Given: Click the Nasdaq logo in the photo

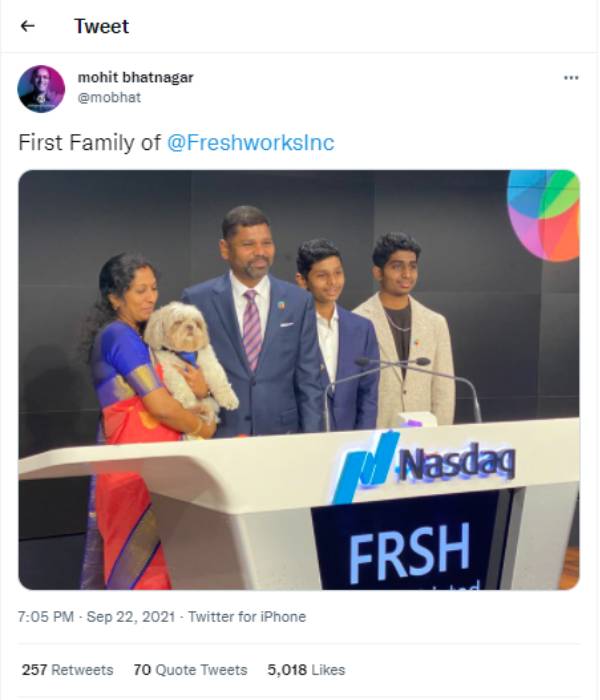Looking at the screenshot, I should 424,465.
